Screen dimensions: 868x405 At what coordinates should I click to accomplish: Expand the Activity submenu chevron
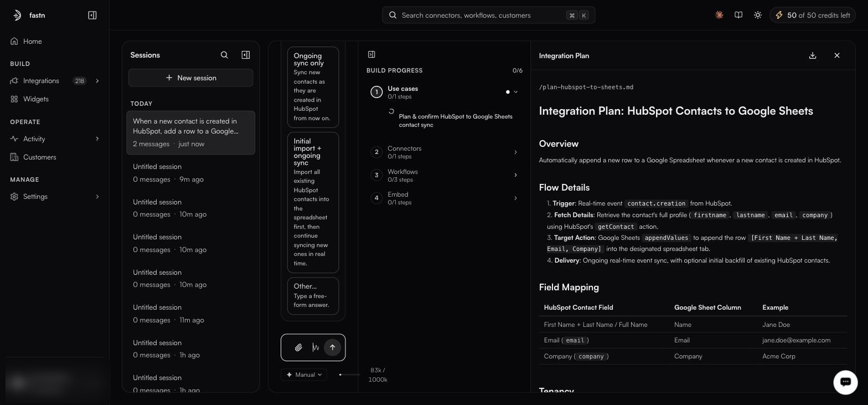[97, 139]
